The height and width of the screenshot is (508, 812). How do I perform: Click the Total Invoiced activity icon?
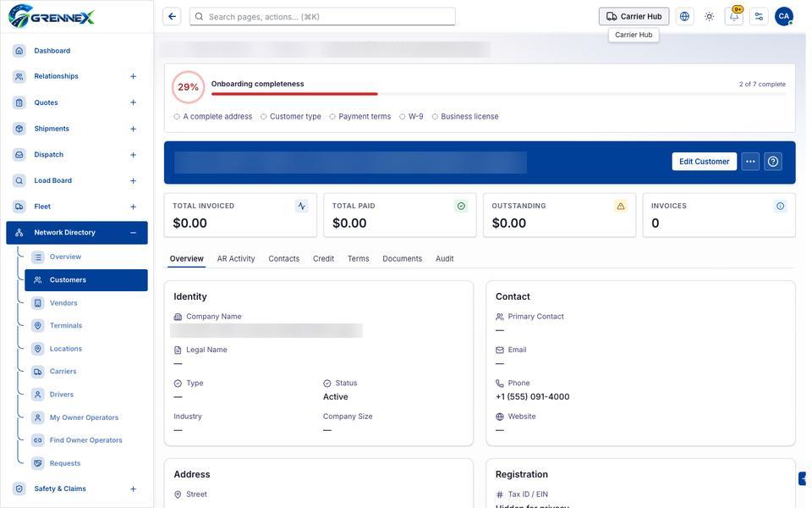[x=302, y=207]
